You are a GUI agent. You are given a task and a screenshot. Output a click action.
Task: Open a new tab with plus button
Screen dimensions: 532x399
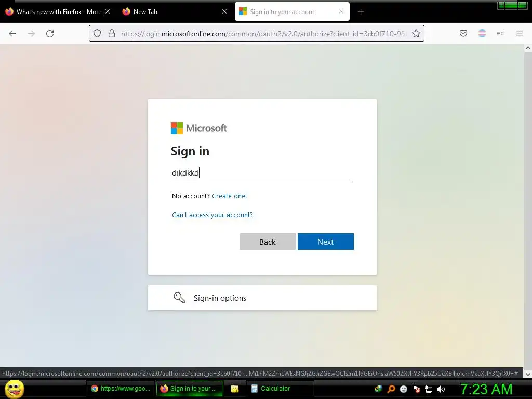click(361, 12)
